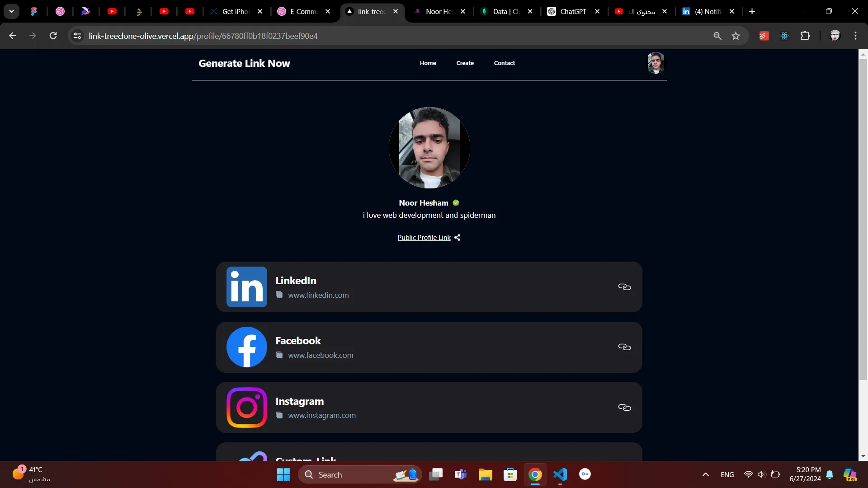Copy the Facebook URL with the copy icon
The width and height of the screenshot is (868, 488).
[279, 355]
